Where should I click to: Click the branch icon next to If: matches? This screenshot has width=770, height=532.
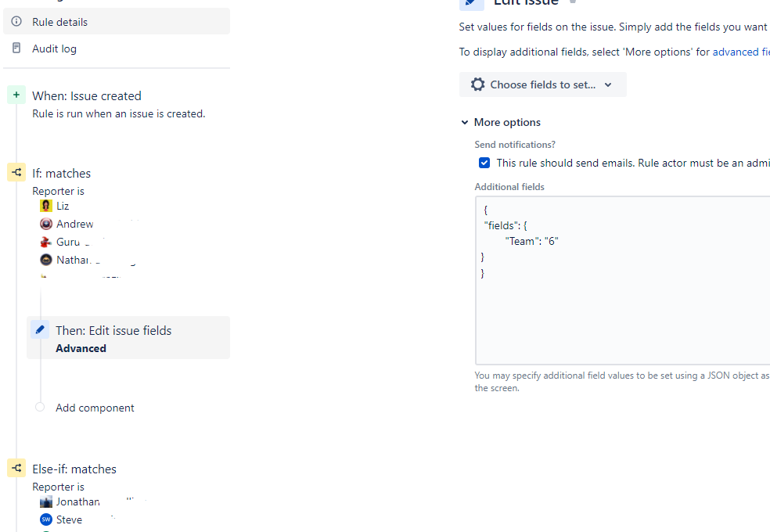point(16,171)
